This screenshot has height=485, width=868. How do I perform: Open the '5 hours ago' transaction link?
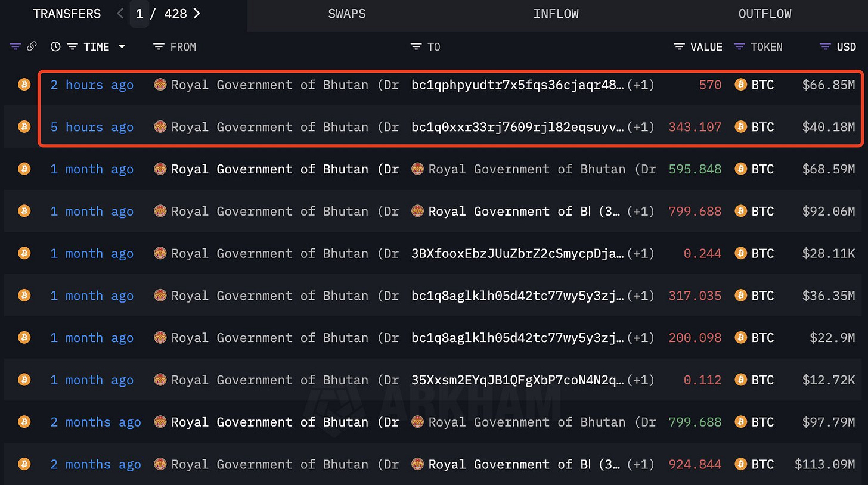(x=92, y=126)
